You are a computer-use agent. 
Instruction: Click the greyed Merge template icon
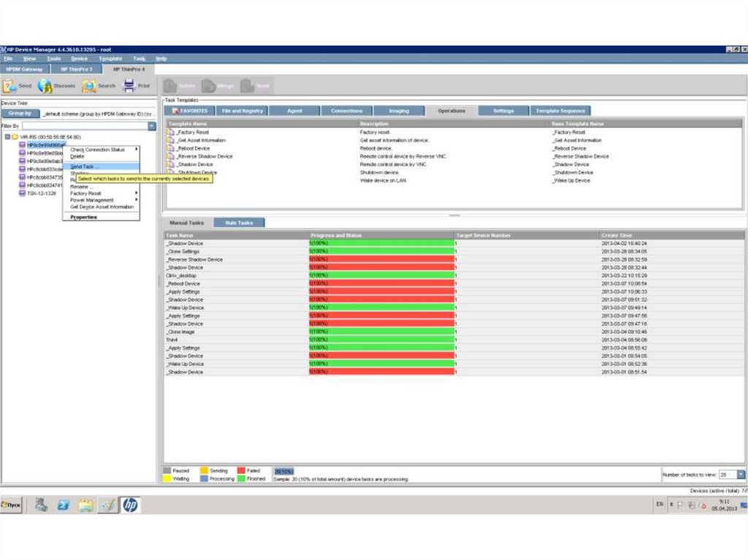click(208, 86)
